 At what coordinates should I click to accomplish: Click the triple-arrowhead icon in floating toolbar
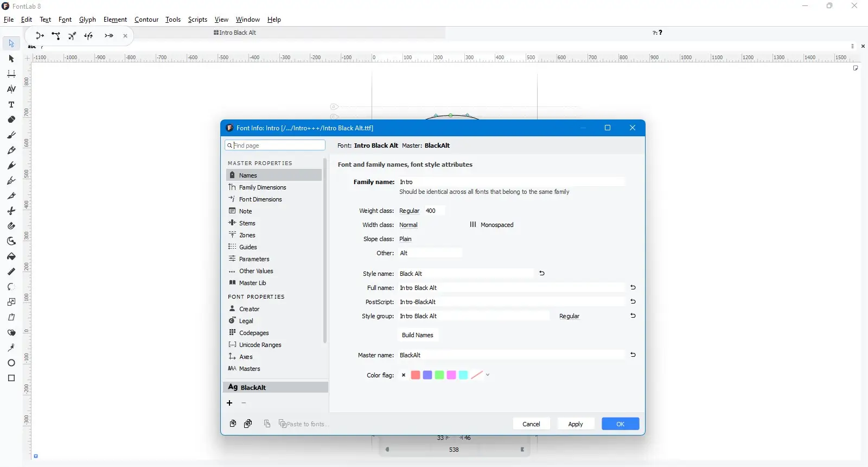pyautogui.click(x=109, y=36)
